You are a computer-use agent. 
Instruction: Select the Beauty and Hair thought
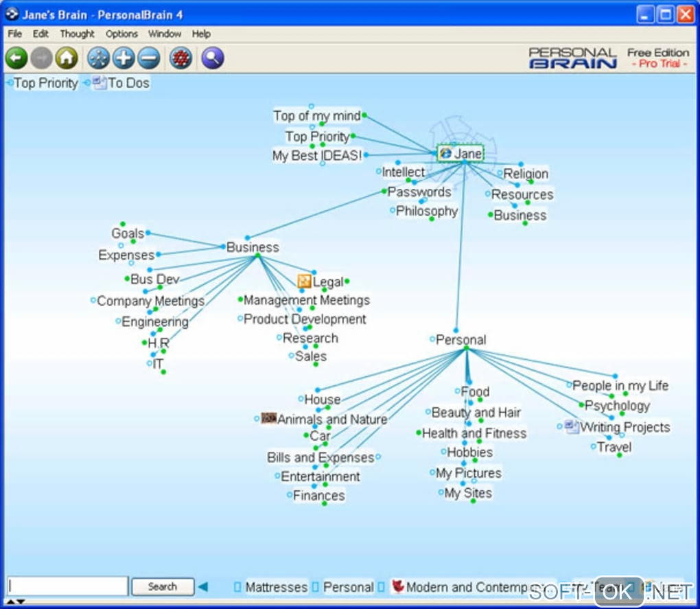(x=476, y=412)
